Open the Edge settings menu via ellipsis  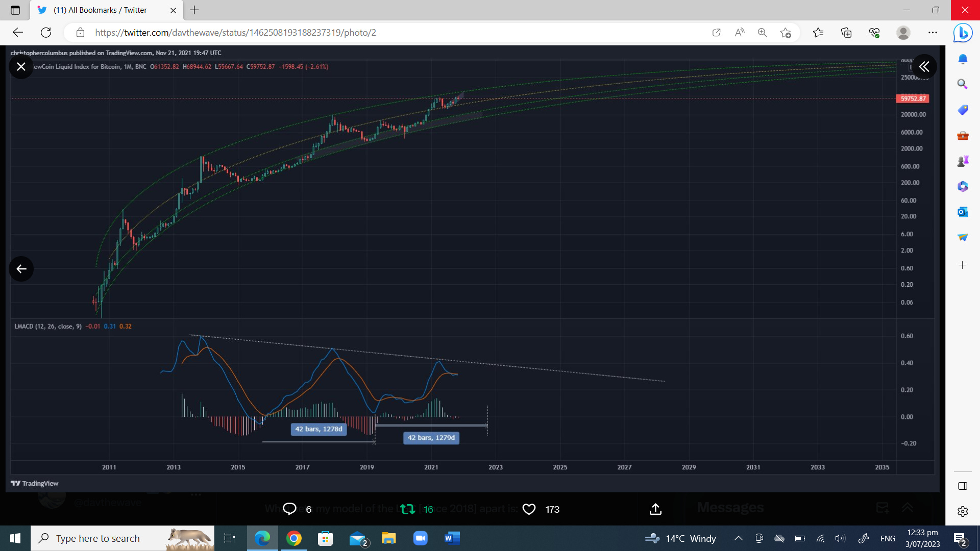pos(933,32)
